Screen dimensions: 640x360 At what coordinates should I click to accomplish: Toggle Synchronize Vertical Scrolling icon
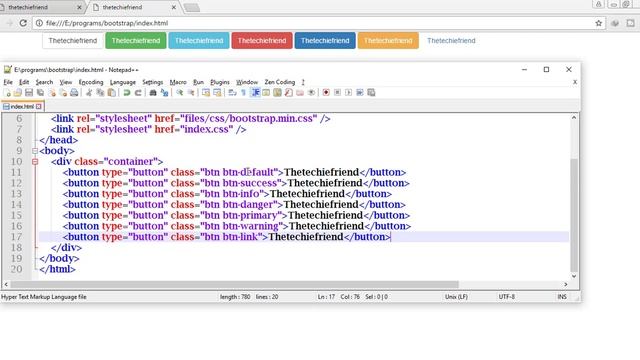tap(206, 93)
